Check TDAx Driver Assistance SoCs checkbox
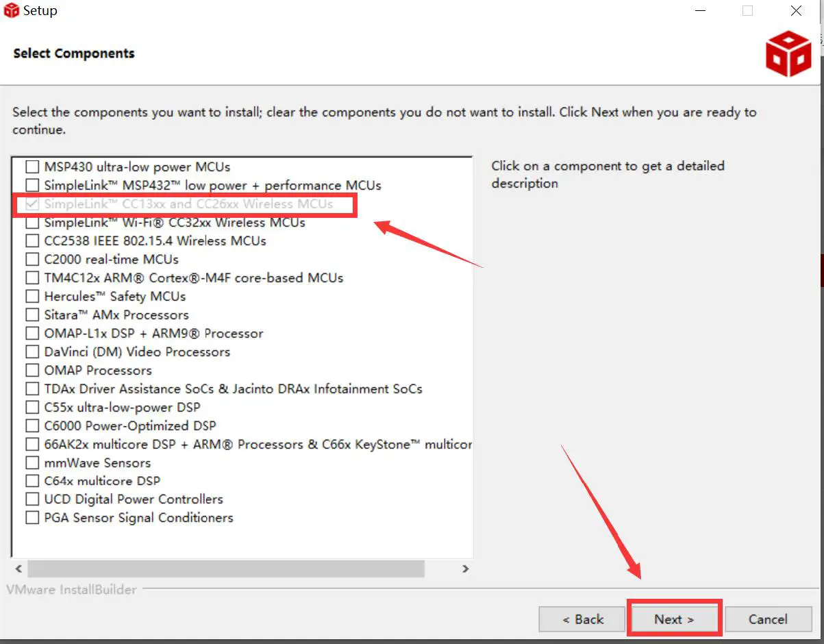 point(32,388)
